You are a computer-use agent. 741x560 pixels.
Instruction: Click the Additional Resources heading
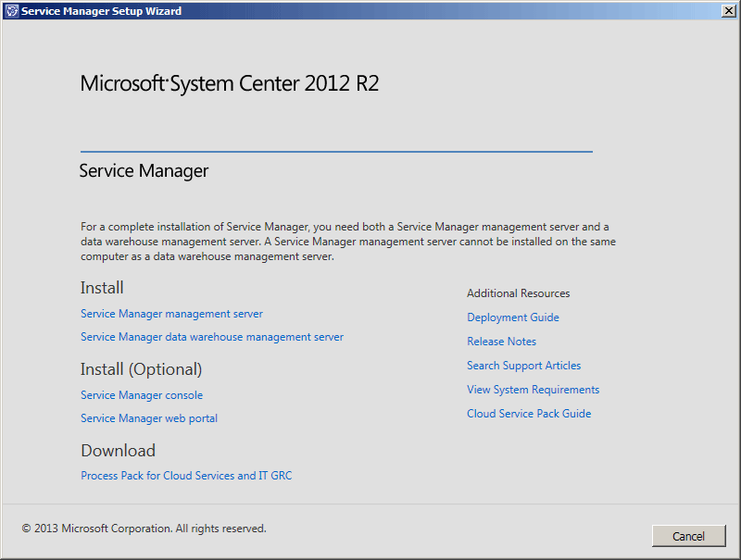519,293
